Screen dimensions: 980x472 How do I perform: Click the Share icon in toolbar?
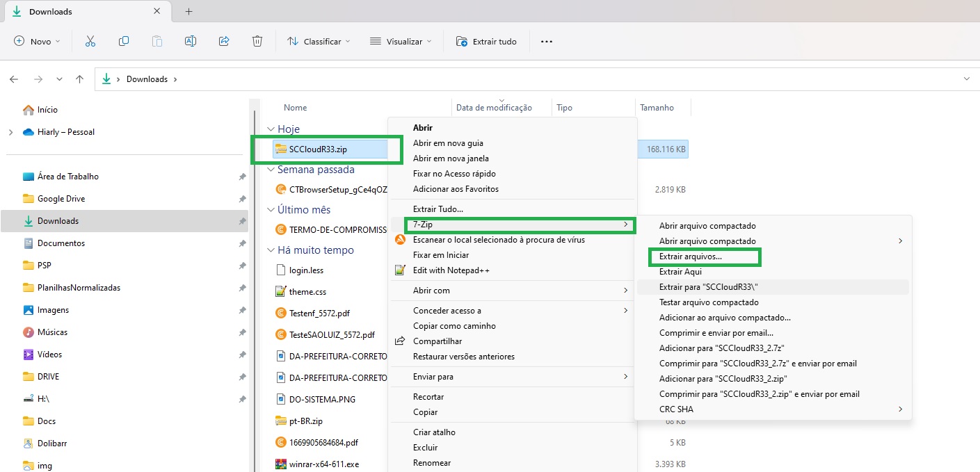pyautogui.click(x=224, y=42)
